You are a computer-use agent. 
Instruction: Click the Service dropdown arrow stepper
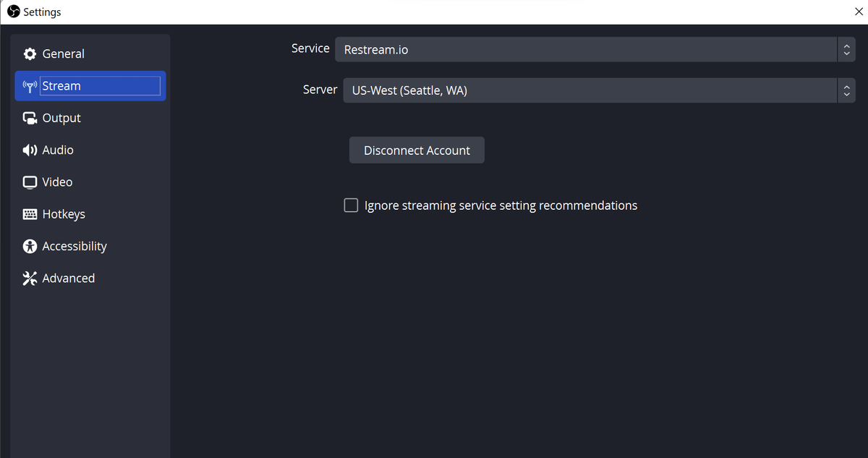pyautogui.click(x=846, y=50)
